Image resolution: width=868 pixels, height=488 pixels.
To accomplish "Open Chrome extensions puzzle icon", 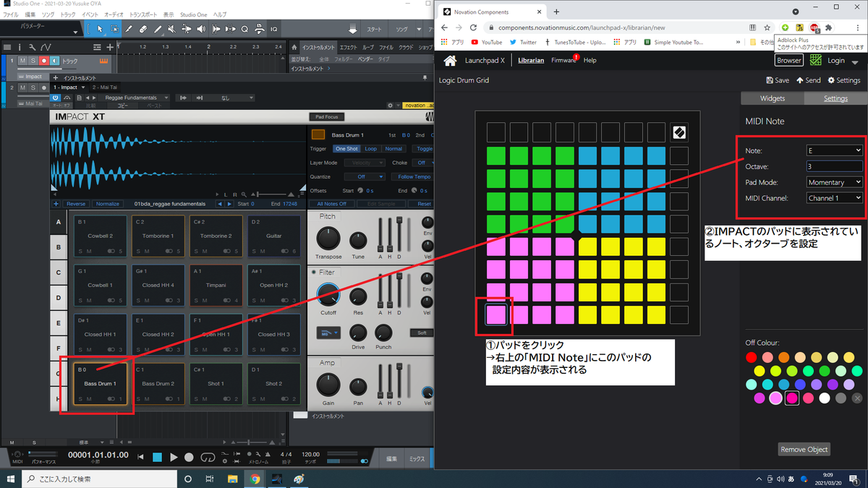I will (829, 27).
